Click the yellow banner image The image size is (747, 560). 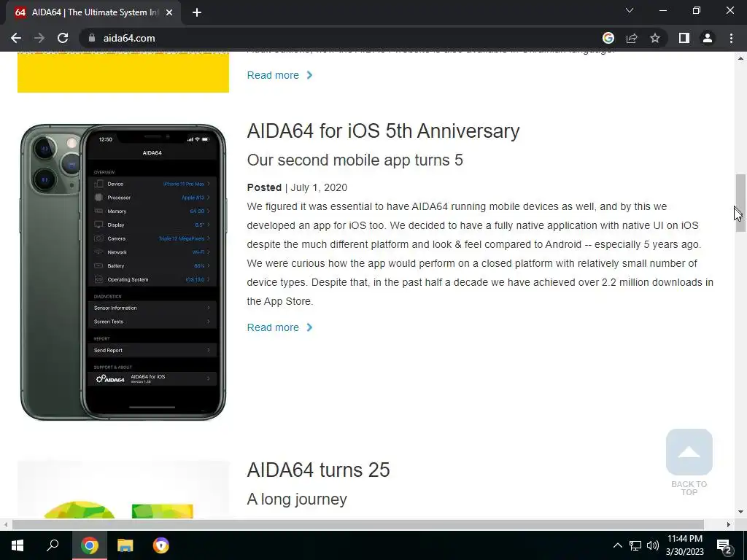(x=123, y=72)
